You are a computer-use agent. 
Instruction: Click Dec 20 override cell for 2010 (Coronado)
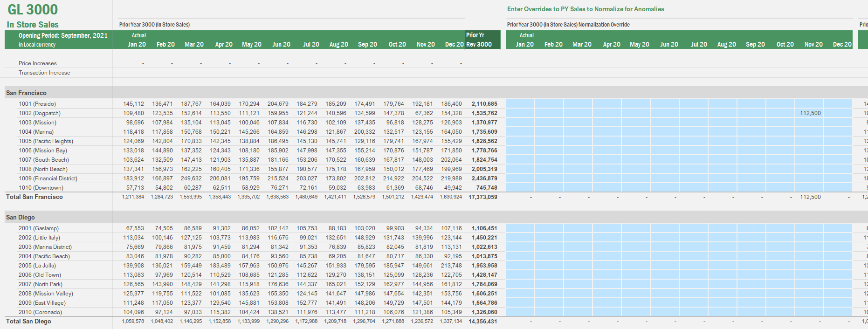(x=838, y=312)
